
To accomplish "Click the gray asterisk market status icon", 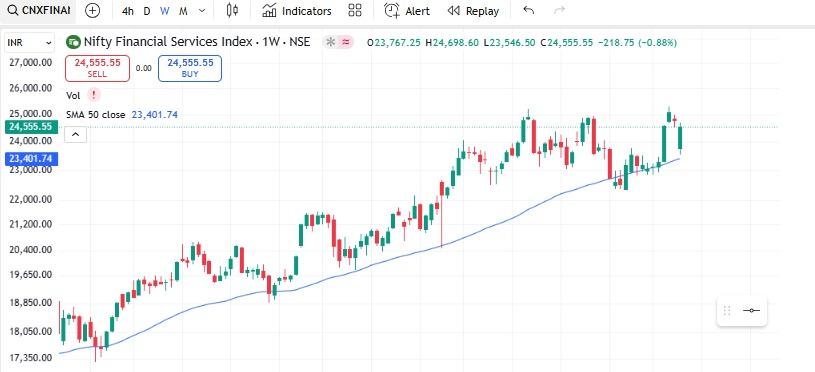I will tap(330, 42).
